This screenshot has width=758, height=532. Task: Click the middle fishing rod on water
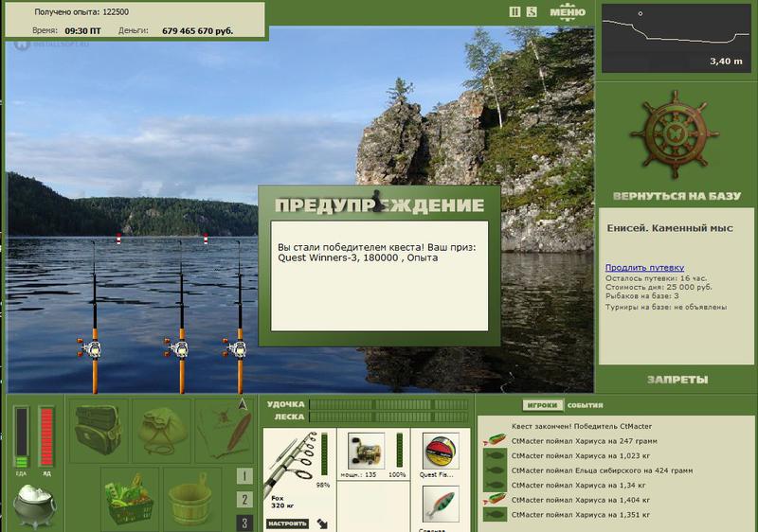181,317
